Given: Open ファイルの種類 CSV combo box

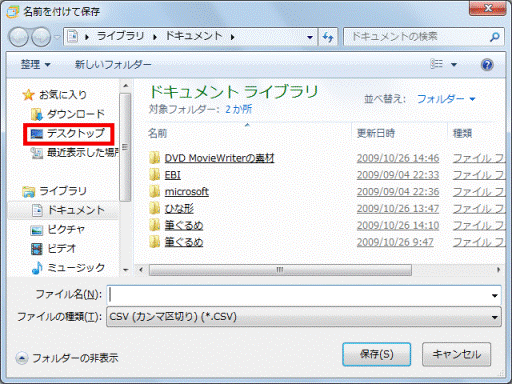Looking at the screenshot, I should [304, 317].
